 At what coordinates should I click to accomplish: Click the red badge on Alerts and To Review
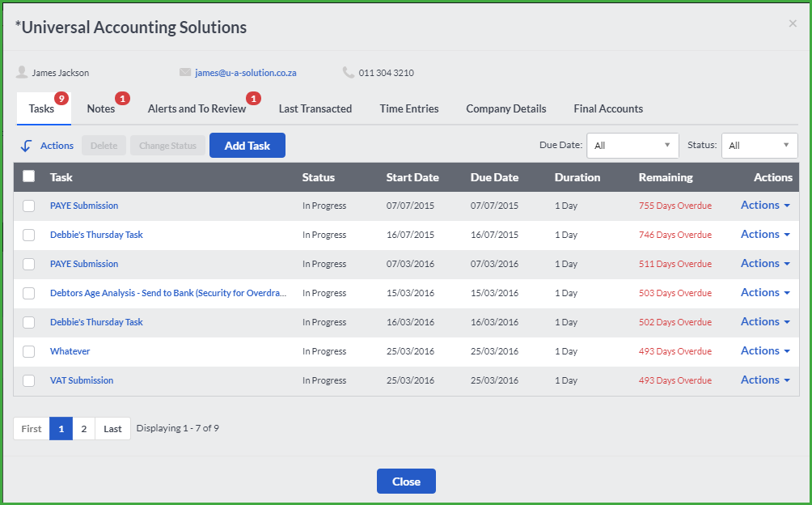pos(253,99)
